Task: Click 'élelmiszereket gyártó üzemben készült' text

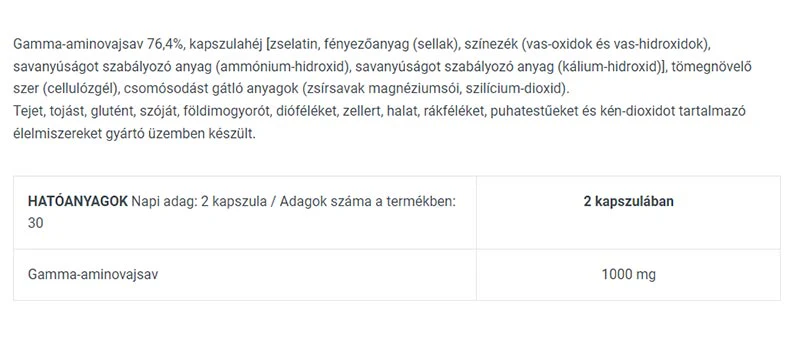Action: (134, 134)
